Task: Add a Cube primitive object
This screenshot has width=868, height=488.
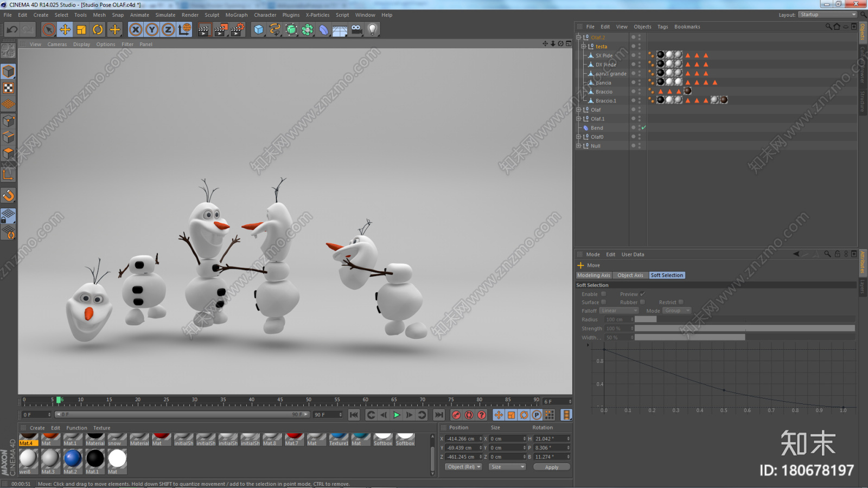Action: pos(259,29)
